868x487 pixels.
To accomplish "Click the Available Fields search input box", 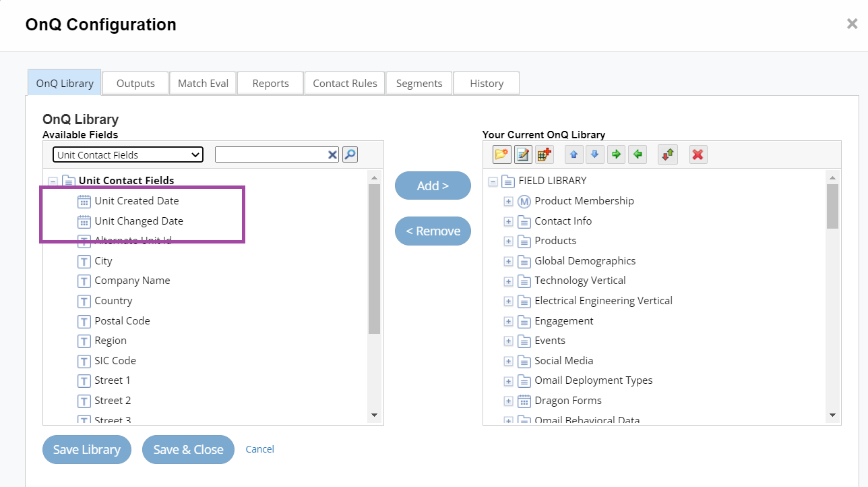I will click(270, 154).
